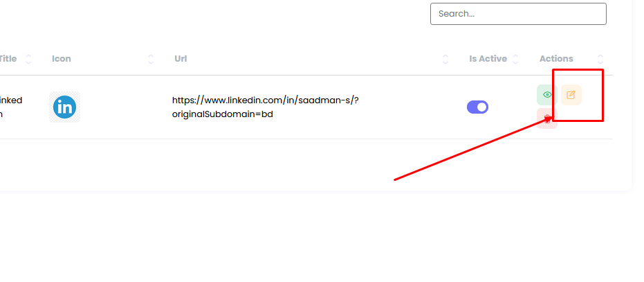Click the green eye view icon
The width and height of the screenshot is (644, 282).
tap(546, 95)
